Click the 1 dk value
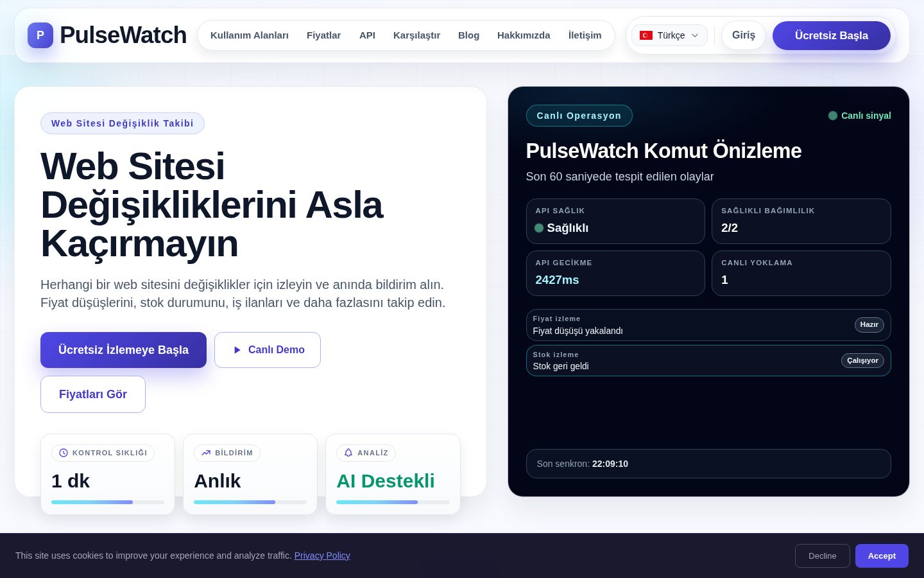 [71, 480]
